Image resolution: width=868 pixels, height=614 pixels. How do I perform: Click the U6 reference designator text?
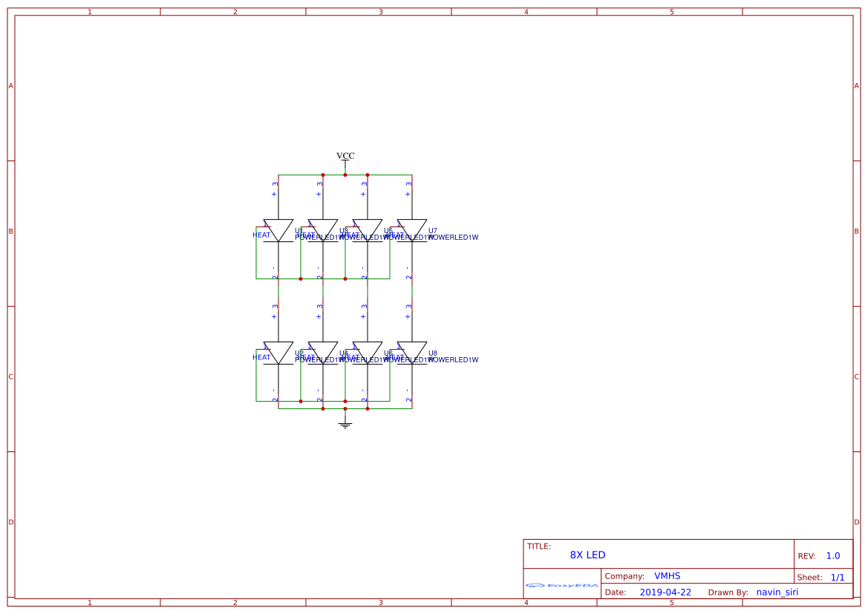(x=388, y=352)
